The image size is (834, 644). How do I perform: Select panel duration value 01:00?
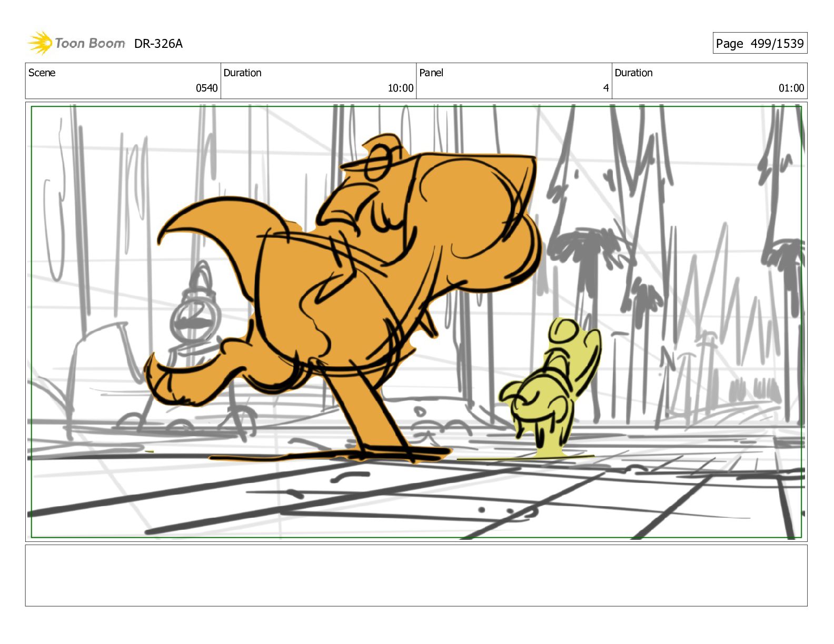pyautogui.click(x=791, y=88)
